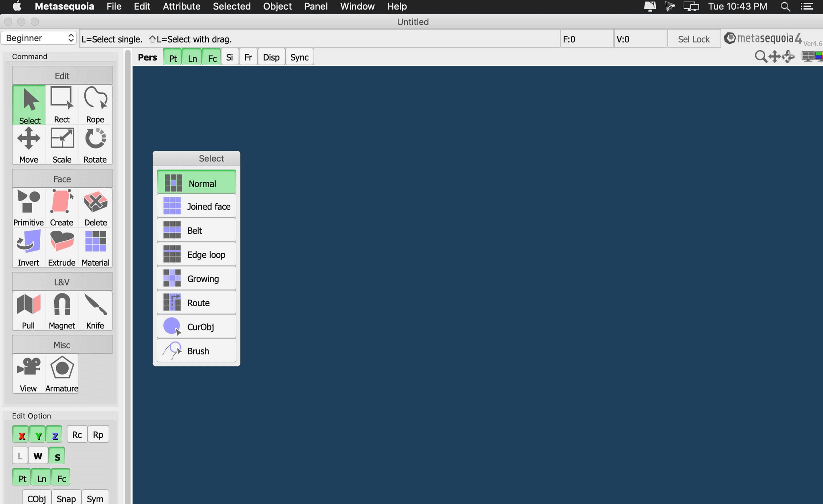Pick the Scale tool
Image resolution: width=823 pixels, height=504 pixels.
(x=62, y=145)
